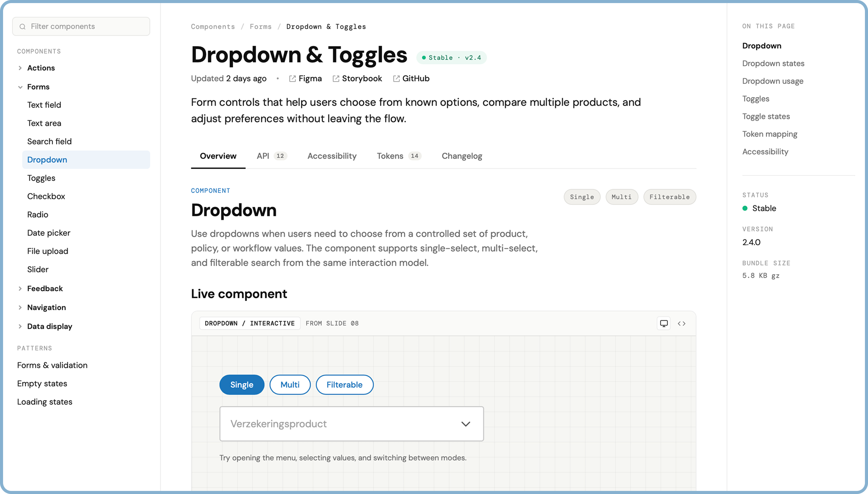Select Date picker in the sidebar
Viewport: 868px width, 494px height.
click(49, 233)
